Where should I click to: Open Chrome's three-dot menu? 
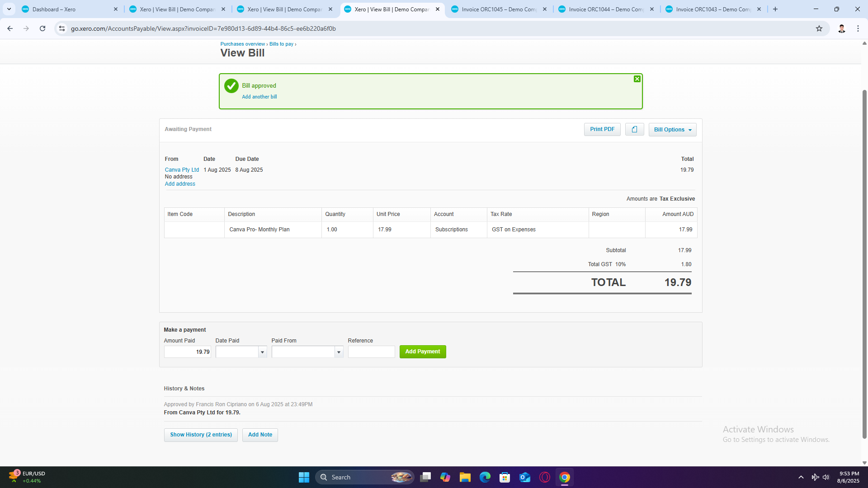tap(858, 28)
